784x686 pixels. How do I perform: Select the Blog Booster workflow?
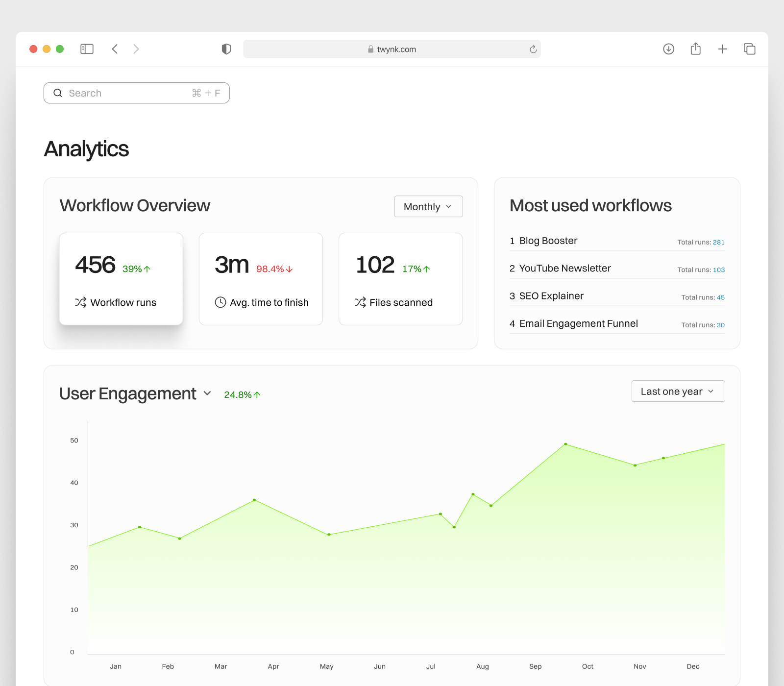(548, 241)
